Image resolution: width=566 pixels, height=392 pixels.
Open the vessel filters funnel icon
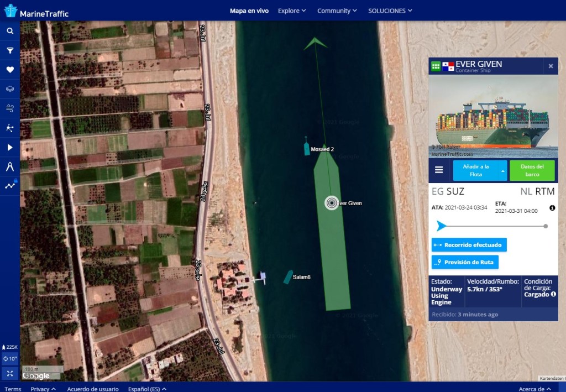click(10, 50)
